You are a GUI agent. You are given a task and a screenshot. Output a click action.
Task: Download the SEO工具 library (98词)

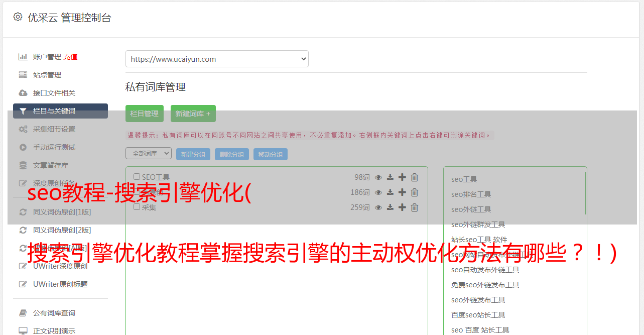point(390,177)
